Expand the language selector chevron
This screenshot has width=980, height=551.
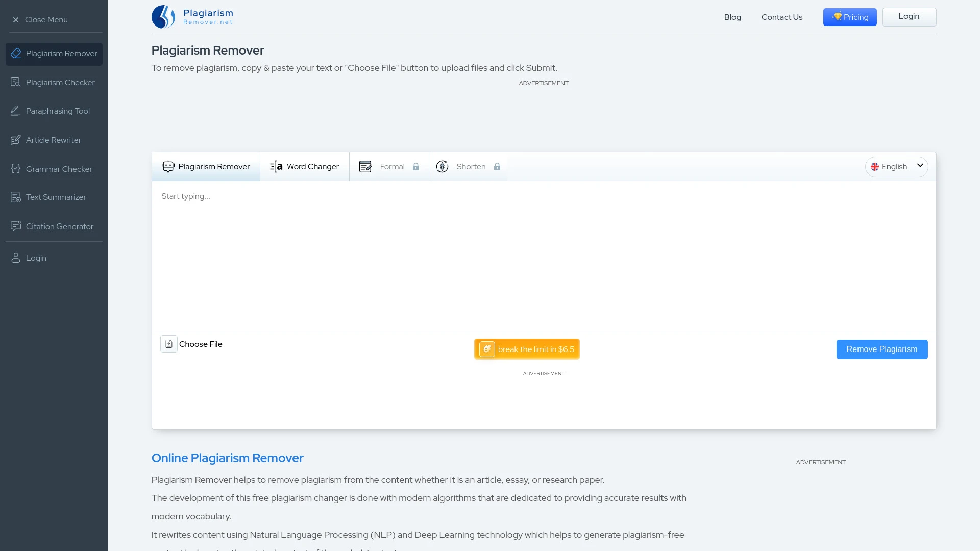[x=920, y=166]
